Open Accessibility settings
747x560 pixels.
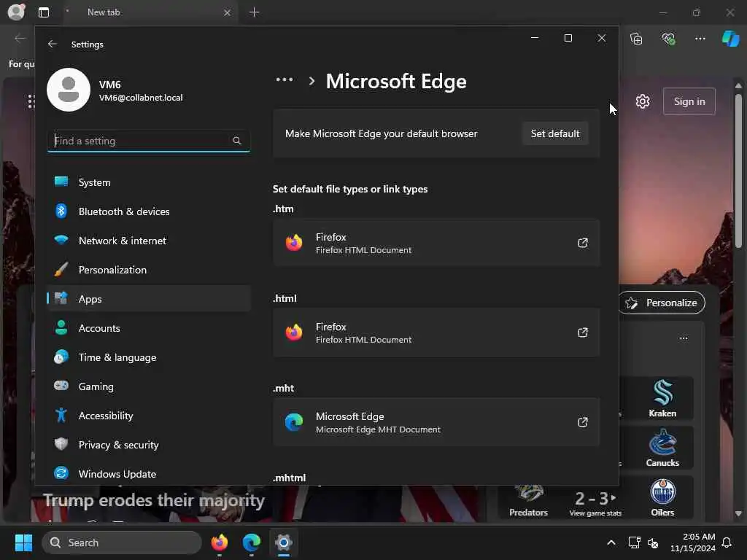click(x=149, y=415)
